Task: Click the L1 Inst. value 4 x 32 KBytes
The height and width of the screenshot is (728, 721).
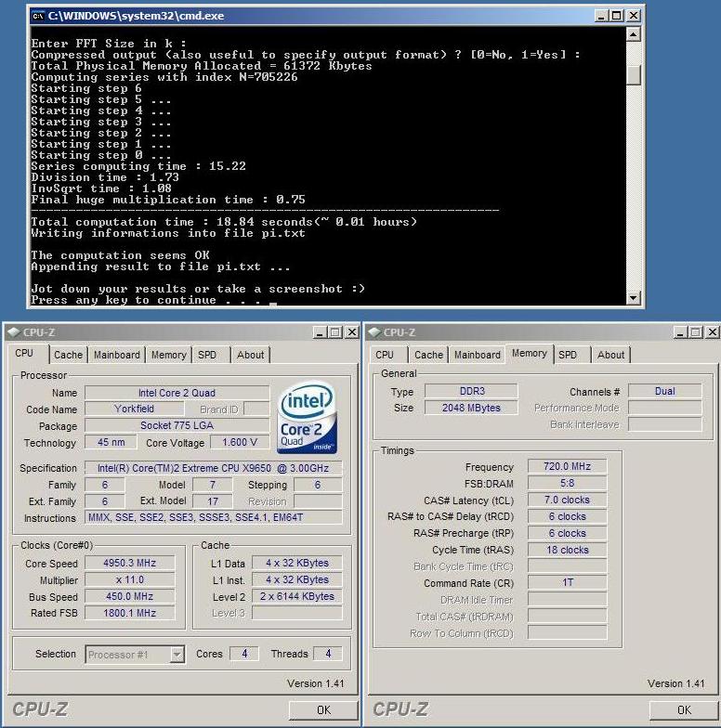Action: (x=297, y=579)
